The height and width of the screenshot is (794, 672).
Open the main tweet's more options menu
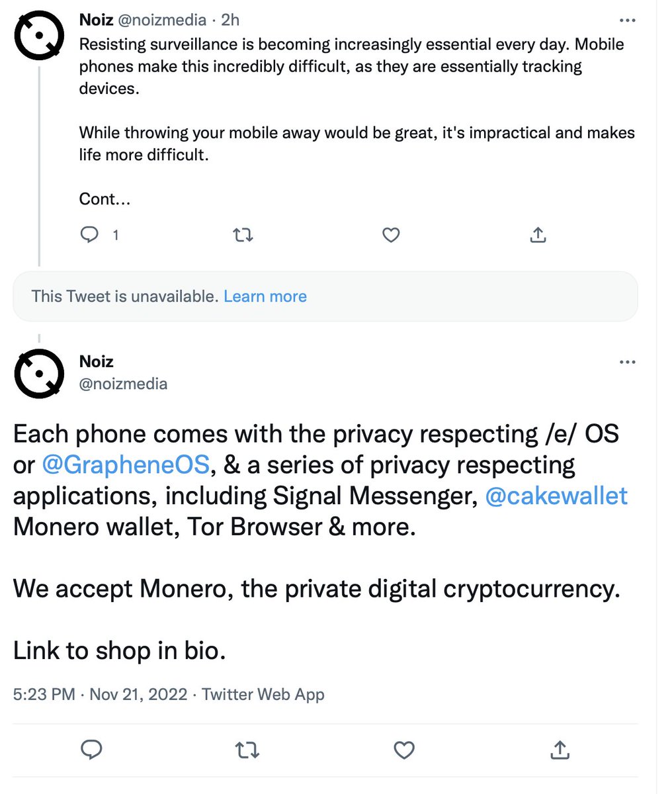627,362
